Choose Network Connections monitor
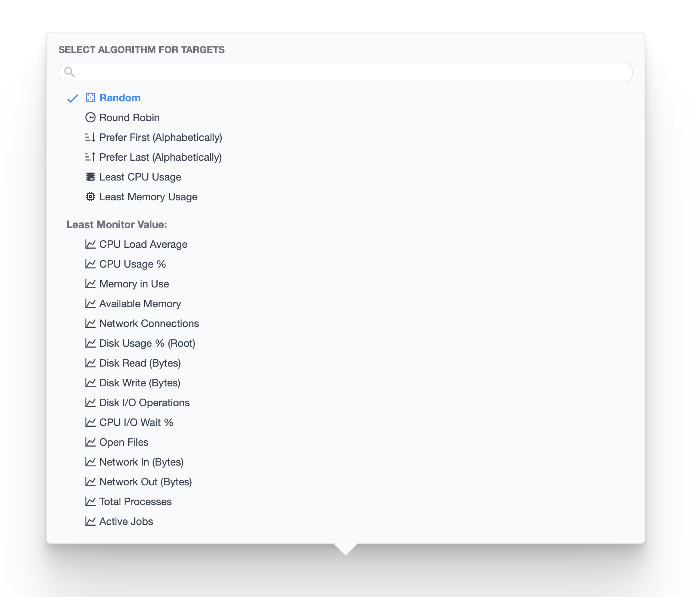Screen dimensions: 700x597 149,323
